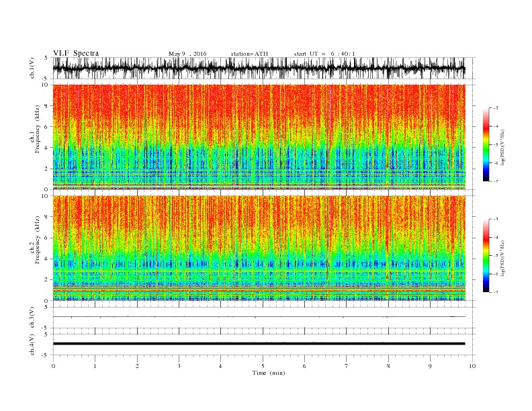This screenshot has height=411, width=532.
Task: Select the ch.1 "Frequency (kHz)" axis label
Action: tap(38, 129)
